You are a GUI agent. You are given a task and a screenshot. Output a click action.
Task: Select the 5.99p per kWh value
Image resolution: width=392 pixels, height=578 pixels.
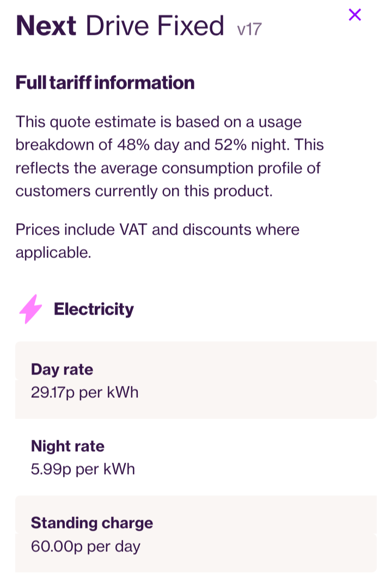click(x=83, y=469)
